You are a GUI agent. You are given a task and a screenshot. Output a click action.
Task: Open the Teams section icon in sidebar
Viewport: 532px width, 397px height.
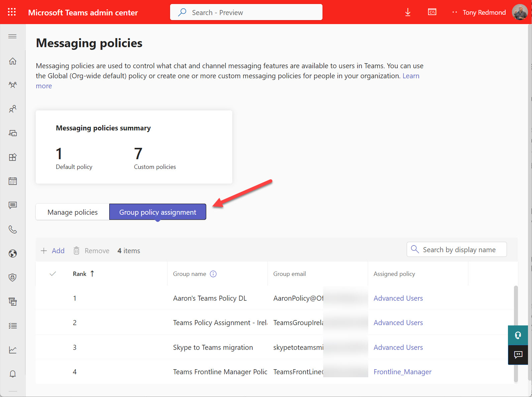click(13, 85)
